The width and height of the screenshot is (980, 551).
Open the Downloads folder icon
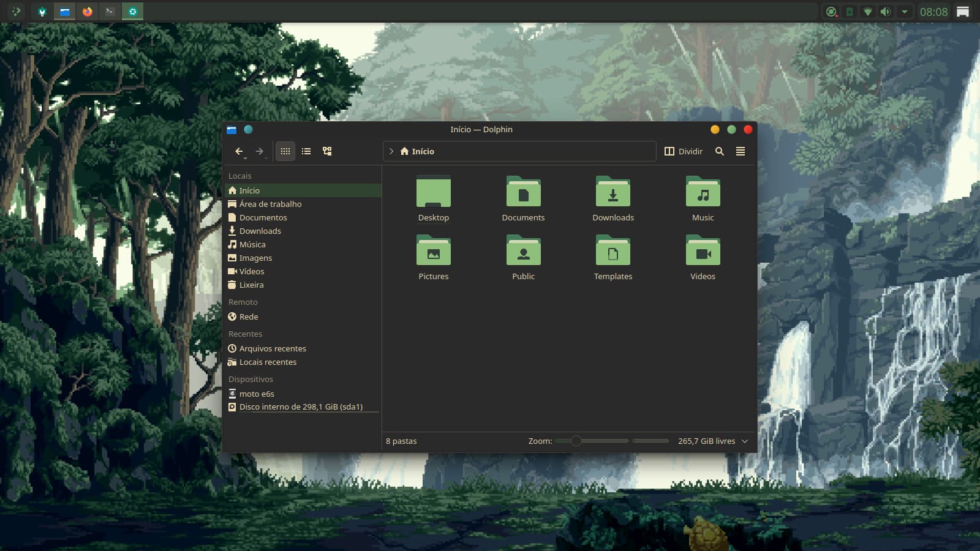point(613,192)
